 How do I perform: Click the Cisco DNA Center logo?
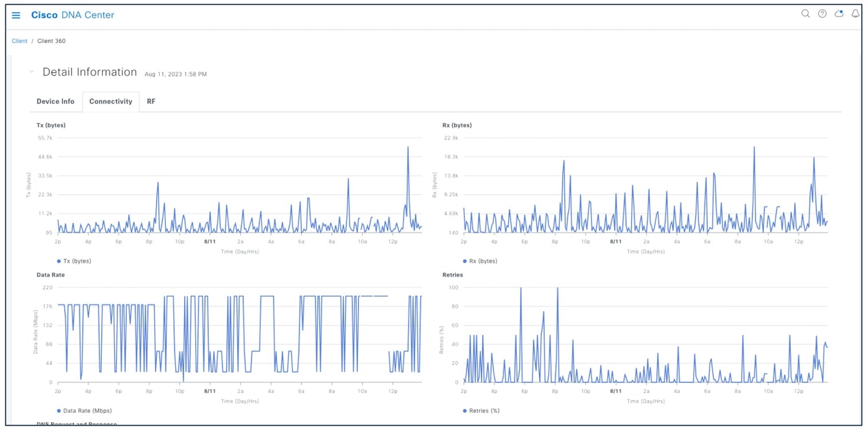click(x=73, y=15)
